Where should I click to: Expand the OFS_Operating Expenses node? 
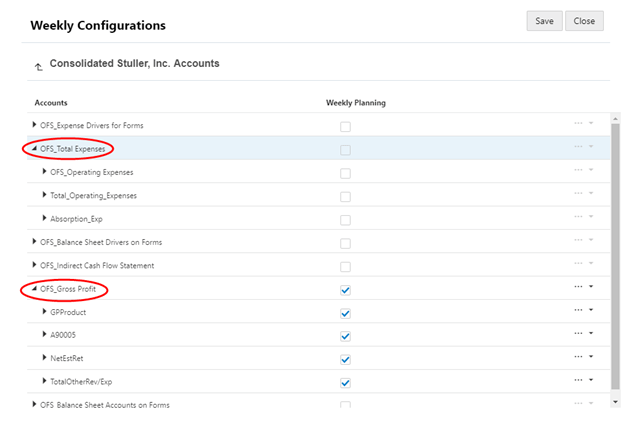[x=45, y=172]
